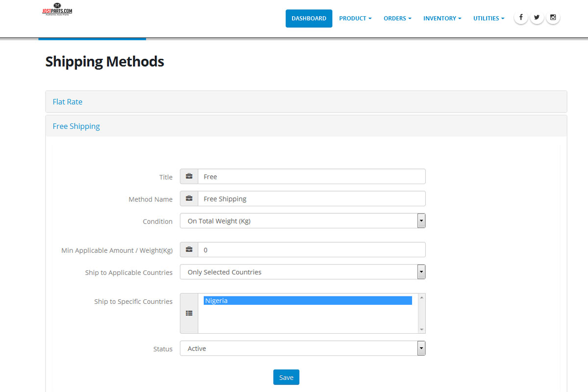Open the Status dropdown
The image size is (588, 392).
[x=302, y=348]
